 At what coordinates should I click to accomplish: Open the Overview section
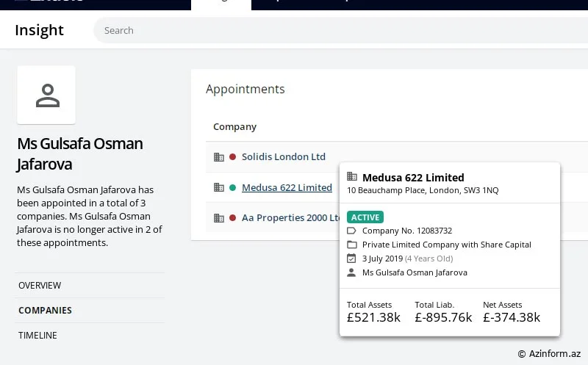[40, 285]
